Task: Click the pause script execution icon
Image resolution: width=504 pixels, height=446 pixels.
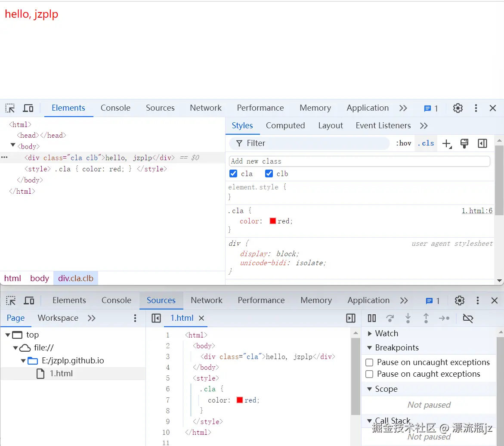Action: (x=371, y=318)
